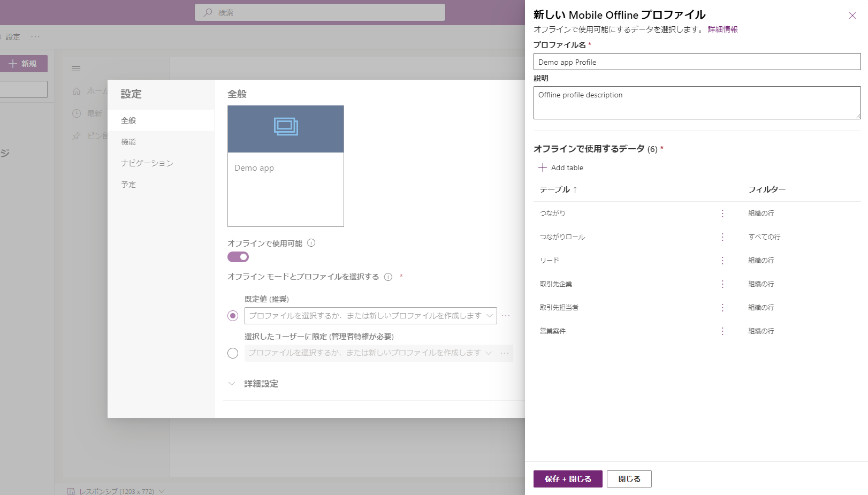The width and height of the screenshot is (868, 495).
Task: Open the 詳細情報 link
Action: (723, 29)
